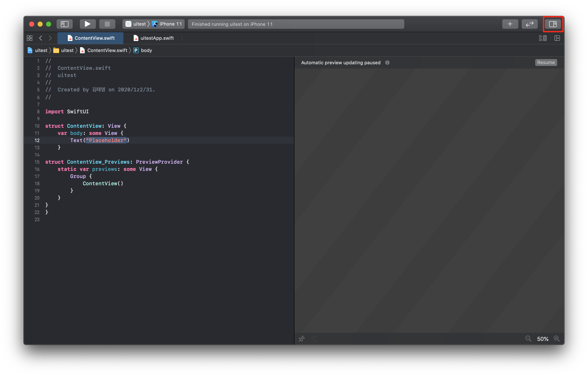
Task: Click the code review arrows button
Action: 529,24
